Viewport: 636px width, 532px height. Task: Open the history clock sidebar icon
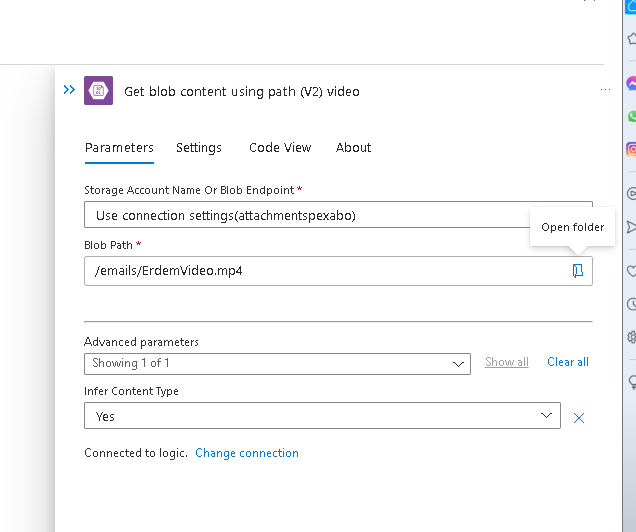[x=632, y=304]
